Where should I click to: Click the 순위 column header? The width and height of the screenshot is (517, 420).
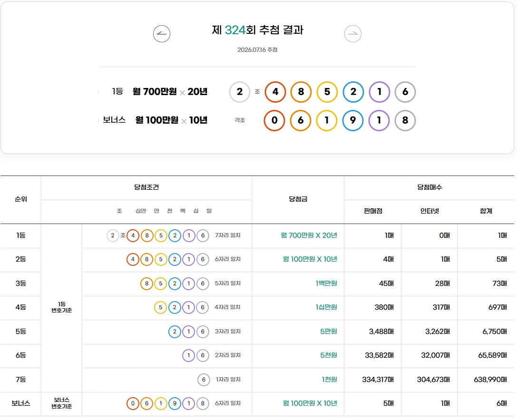click(21, 199)
